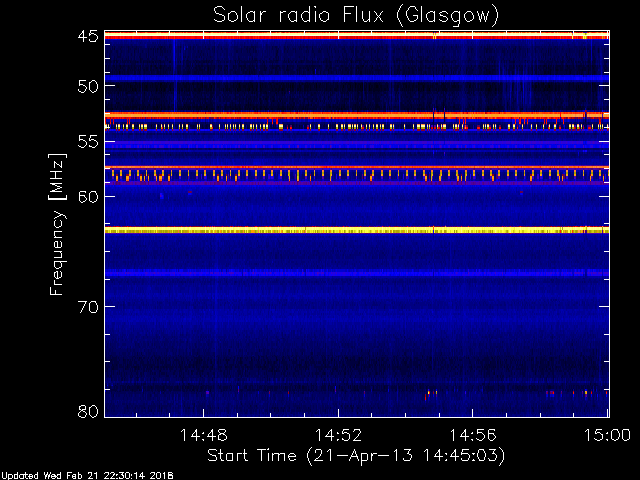This screenshot has height=480, width=640.
Task: Click the red-orange band at 45 MHz
Action: 357,36
